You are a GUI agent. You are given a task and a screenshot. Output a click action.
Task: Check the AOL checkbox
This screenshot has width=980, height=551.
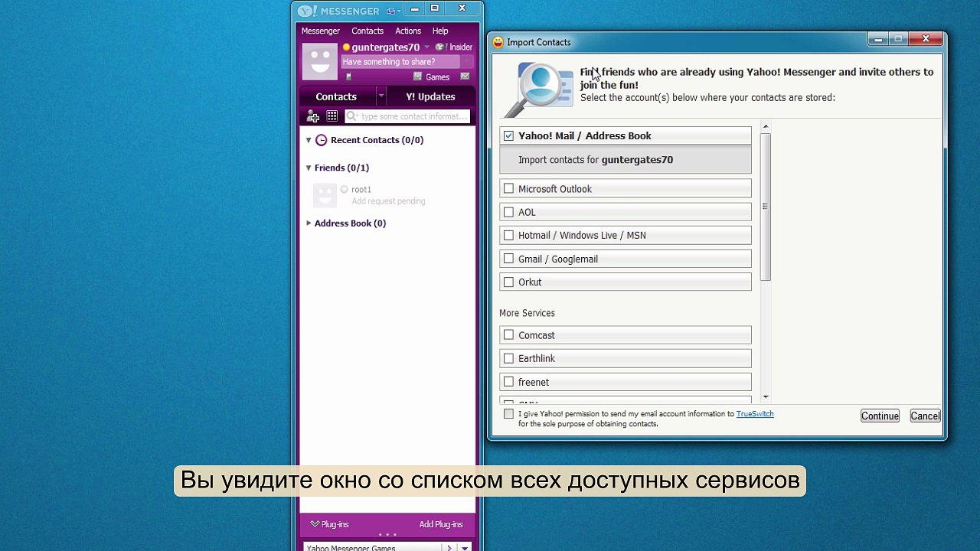tap(508, 212)
